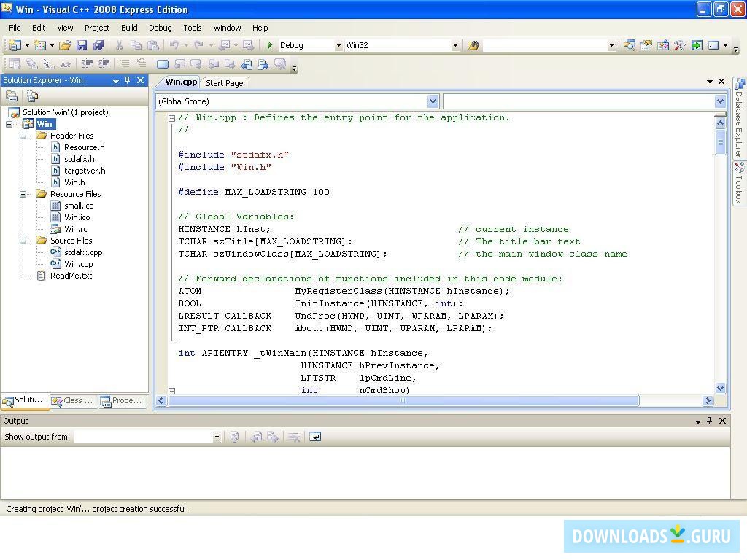Click the Toggle Output word wrap icon
This screenshot has width=747, height=560.
[x=315, y=437]
